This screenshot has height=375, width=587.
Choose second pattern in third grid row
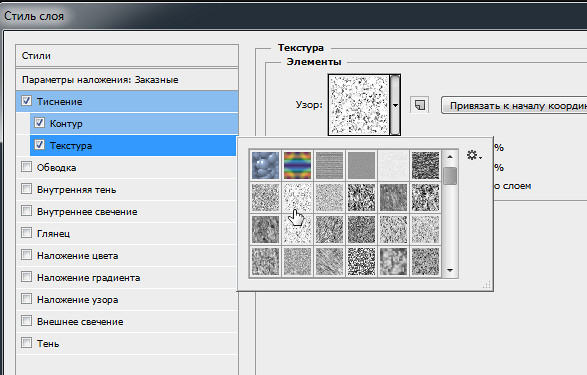tap(297, 229)
